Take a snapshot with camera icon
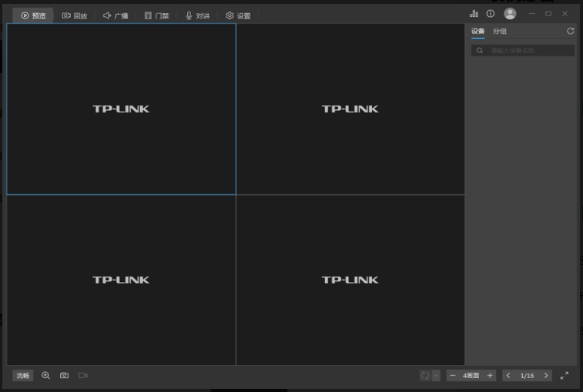Screen dimensions: 583x392 (65, 376)
